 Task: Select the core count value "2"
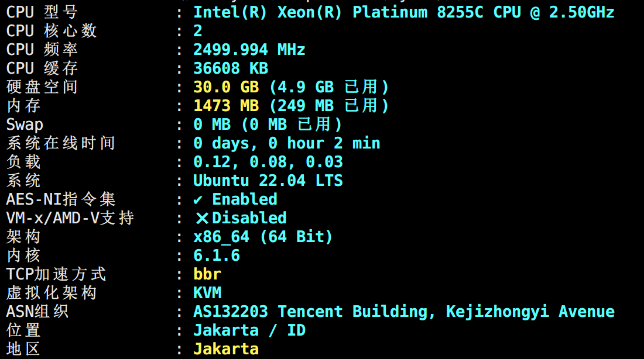coord(198,31)
